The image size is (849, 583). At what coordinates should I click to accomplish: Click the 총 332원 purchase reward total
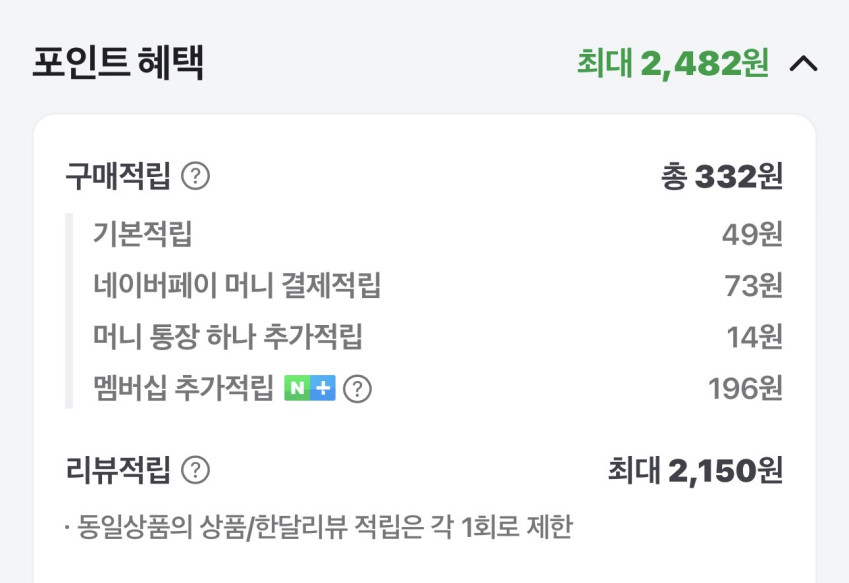[721, 178]
